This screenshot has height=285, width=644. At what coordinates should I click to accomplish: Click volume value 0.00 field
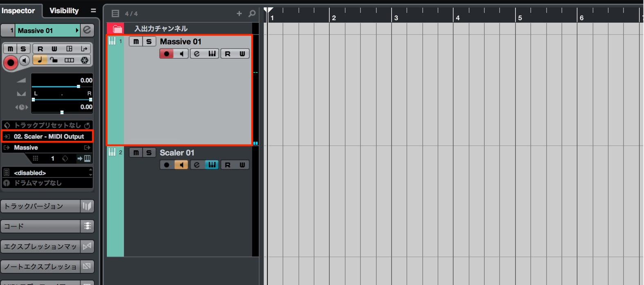coord(86,80)
